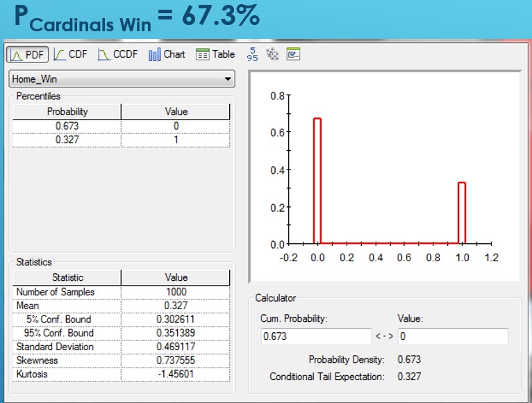Click the value 0.737555
The height and width of the screenshot is (403, 532).
tap(176, 360)
